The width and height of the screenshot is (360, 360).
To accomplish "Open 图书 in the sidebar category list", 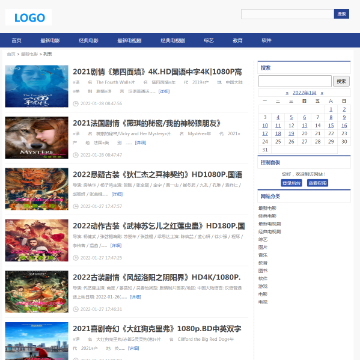I will (x=263, y=271).
